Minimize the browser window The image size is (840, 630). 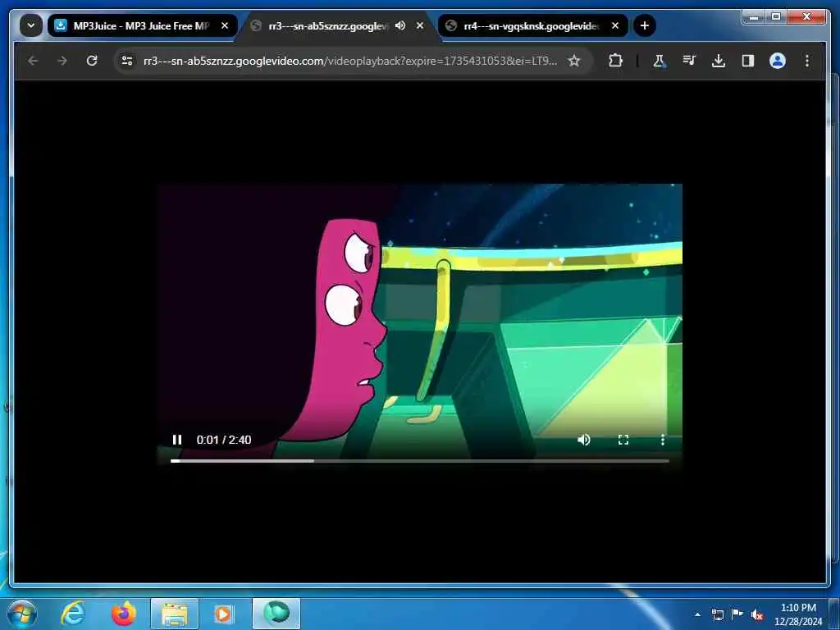(755, 17)
